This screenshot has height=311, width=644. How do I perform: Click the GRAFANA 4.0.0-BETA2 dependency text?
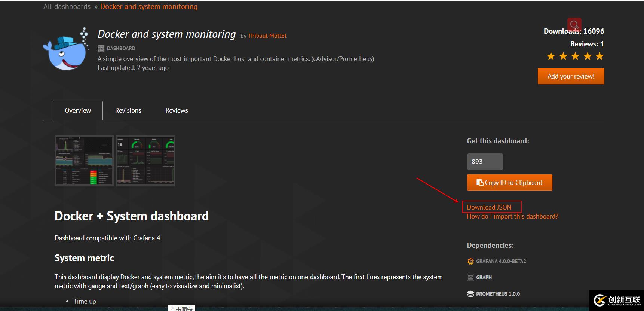tap(501, 261)
